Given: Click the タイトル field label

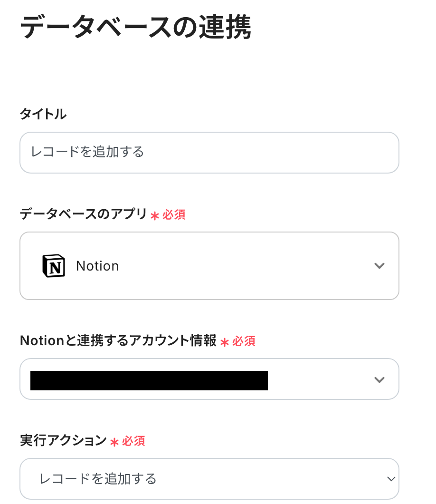Looking at the screenshot, I should [x=43, y=114].
